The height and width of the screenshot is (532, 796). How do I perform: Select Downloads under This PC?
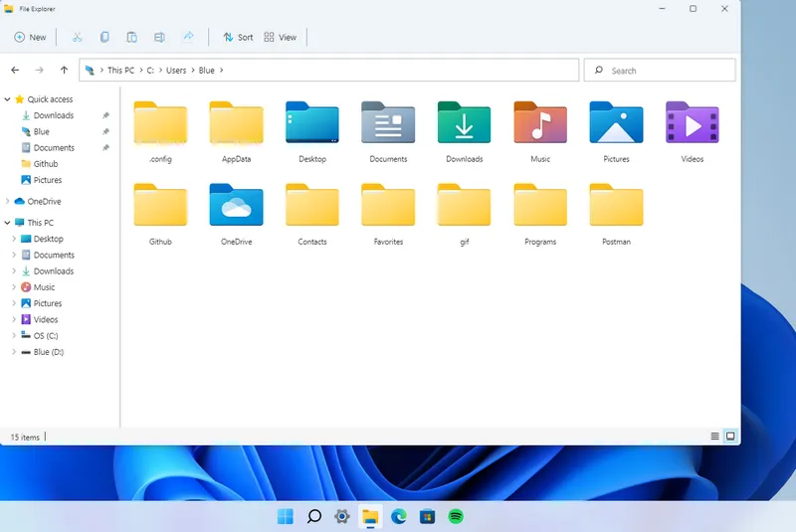pyautogui.click(x=48, y=271)
